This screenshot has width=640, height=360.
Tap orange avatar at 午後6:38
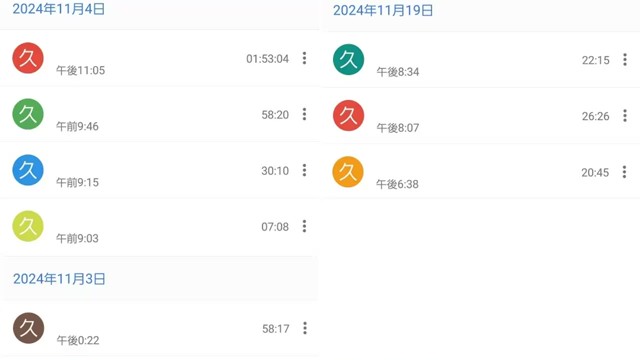click(348, 172)
